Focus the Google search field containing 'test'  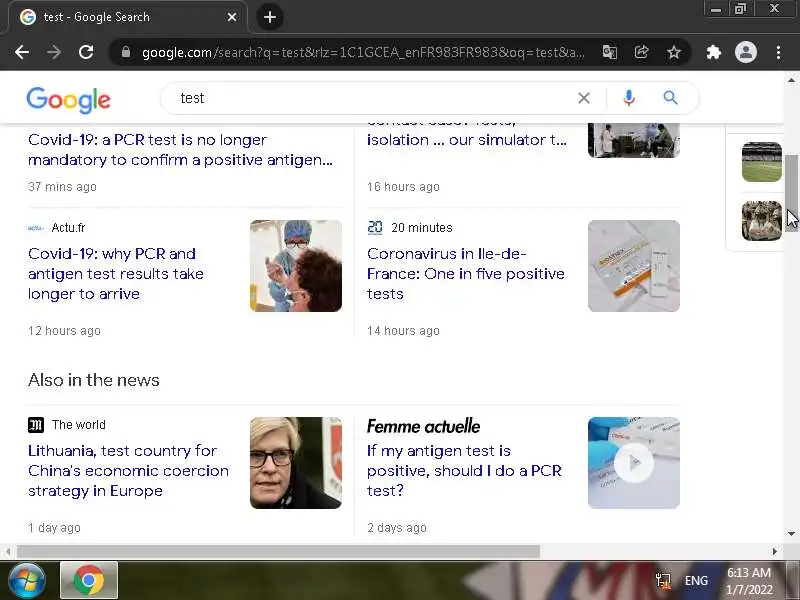[372, 98]
